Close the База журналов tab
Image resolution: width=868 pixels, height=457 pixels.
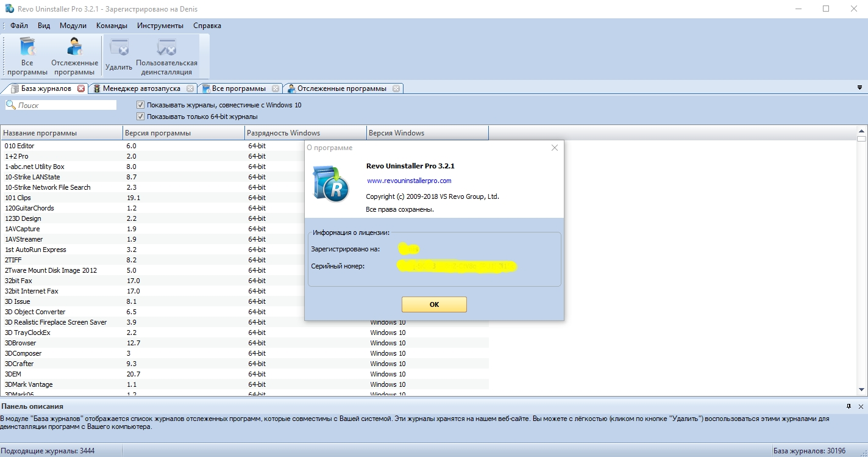(81, 88)
